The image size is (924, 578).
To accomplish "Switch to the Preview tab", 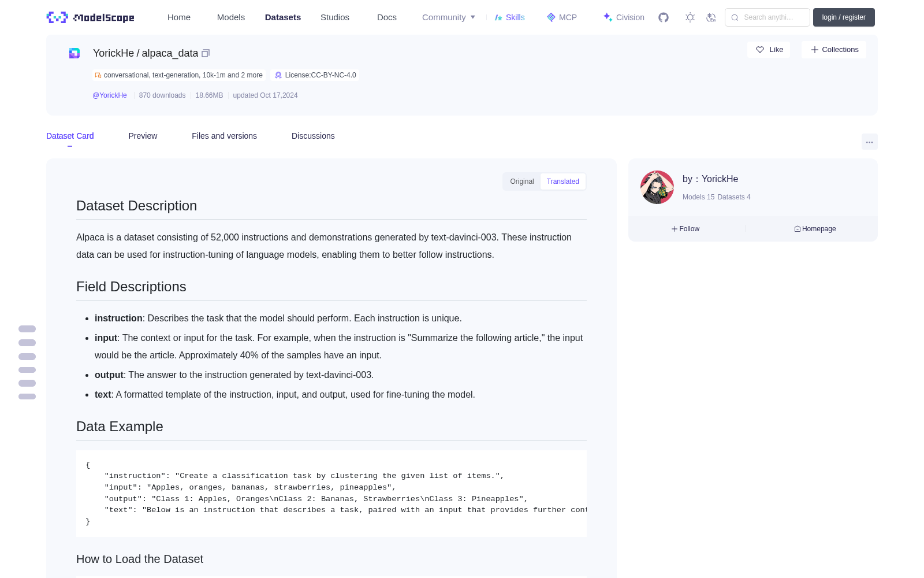I will [x=143, y=136].
